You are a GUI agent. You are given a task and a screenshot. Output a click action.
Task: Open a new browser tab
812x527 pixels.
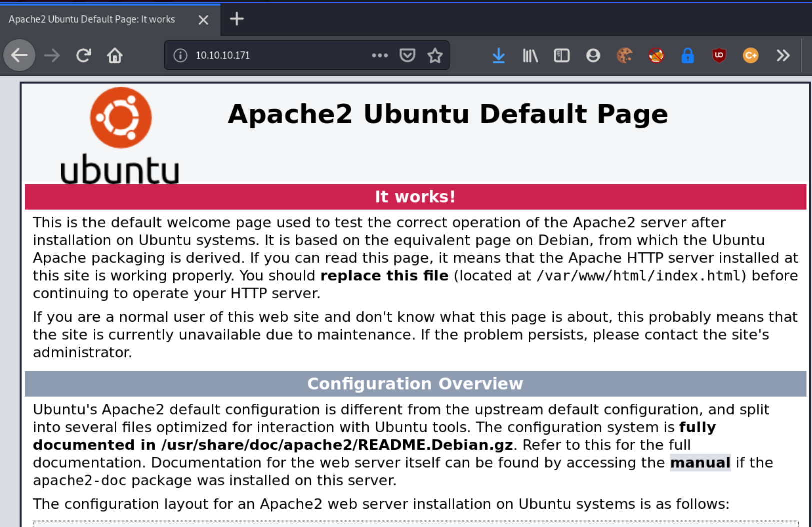point(236,19)
